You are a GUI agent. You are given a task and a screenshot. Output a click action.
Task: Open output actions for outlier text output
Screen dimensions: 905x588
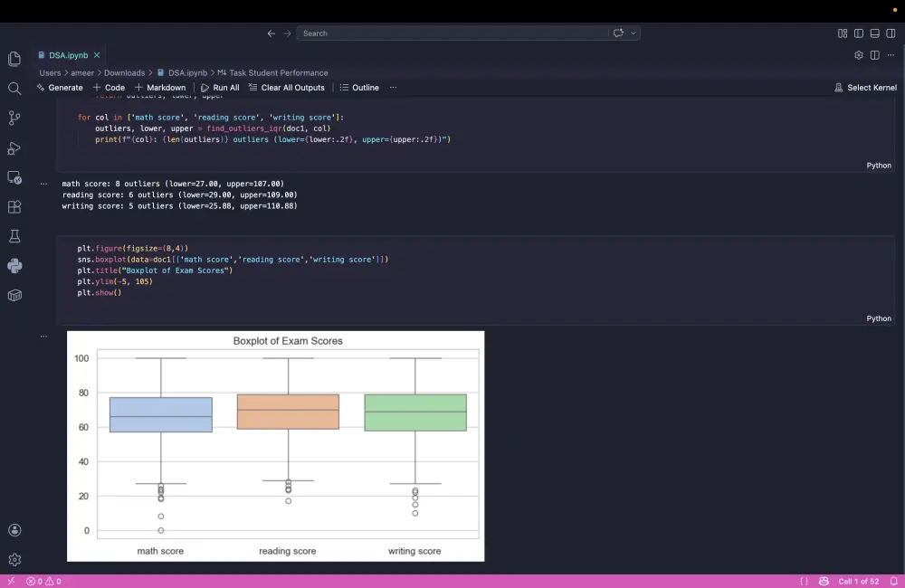tap(43, 184)
